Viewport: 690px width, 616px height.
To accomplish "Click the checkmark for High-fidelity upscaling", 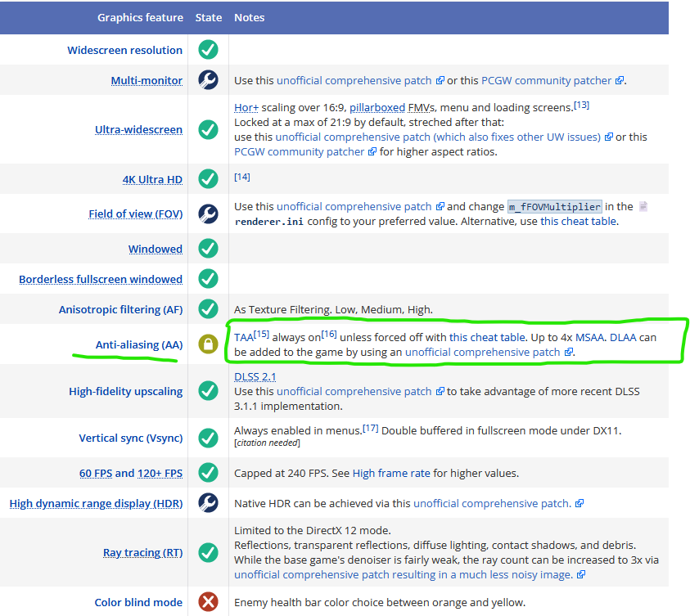I will (x=208, y=390).
